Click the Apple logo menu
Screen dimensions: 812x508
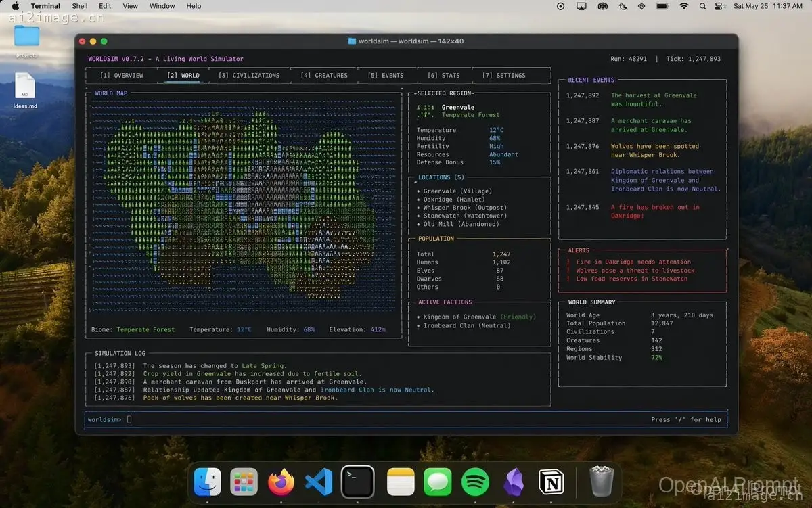[x=15, y=6]
